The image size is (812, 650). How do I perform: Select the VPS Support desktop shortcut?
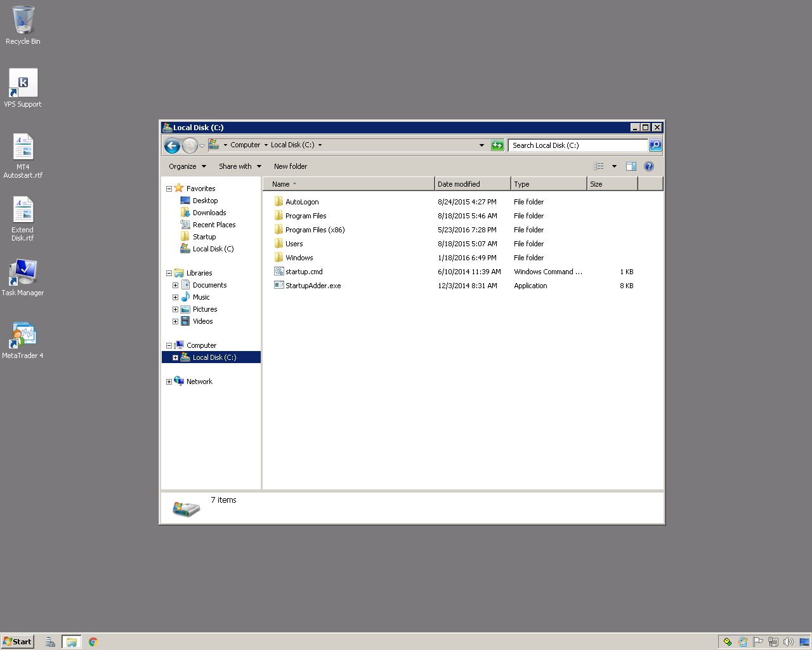23,84
